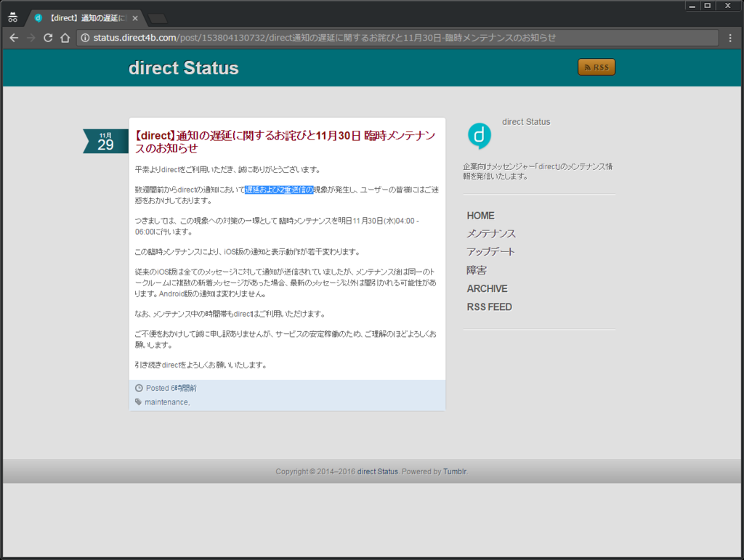Open RSS FEED in sidebar menu

coord(489,307)
